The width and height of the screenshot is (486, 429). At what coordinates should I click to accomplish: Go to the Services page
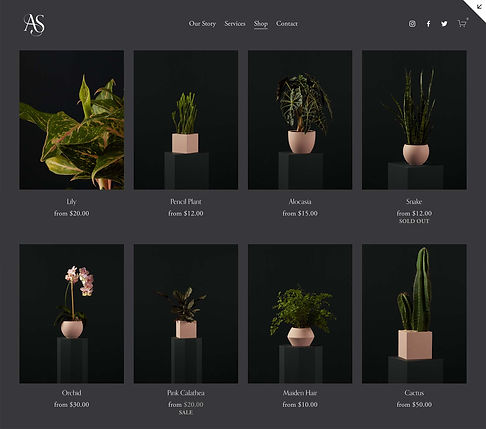[235, 24]
